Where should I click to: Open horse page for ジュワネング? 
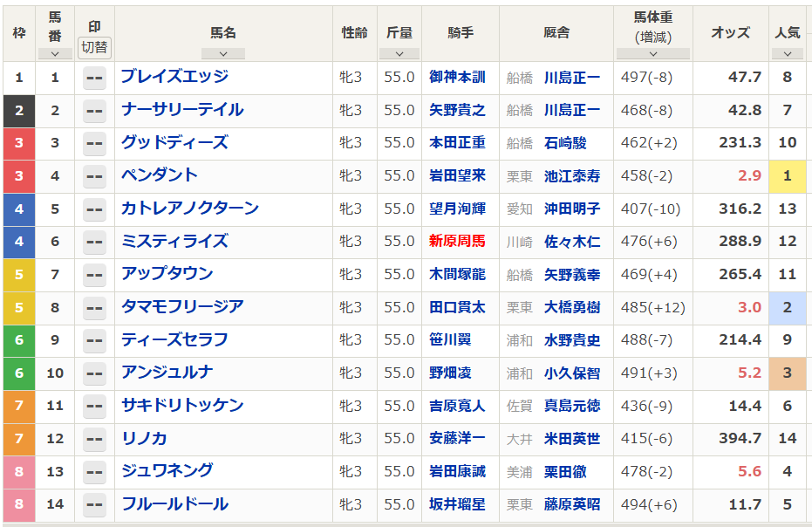click(167, 471)
